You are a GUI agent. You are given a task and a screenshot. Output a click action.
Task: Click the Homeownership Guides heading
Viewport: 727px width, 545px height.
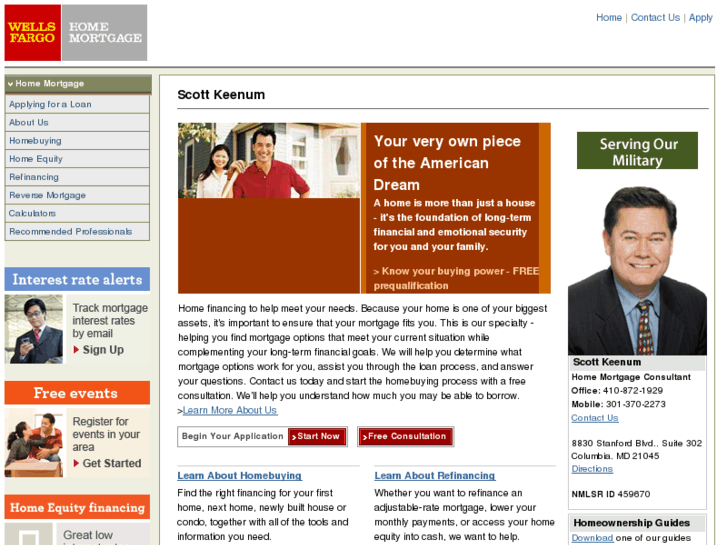point(631,523)
